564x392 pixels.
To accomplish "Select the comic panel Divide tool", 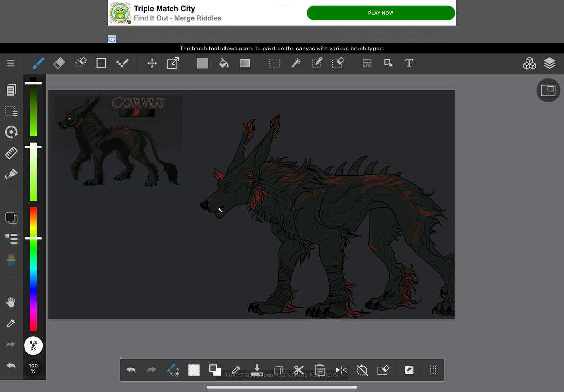I will point(367,63).
